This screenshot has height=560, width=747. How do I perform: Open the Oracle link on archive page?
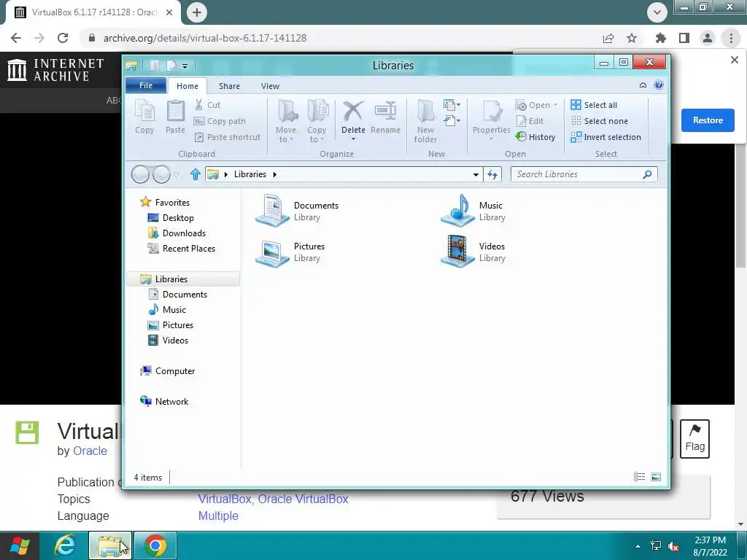pos(90,451)
